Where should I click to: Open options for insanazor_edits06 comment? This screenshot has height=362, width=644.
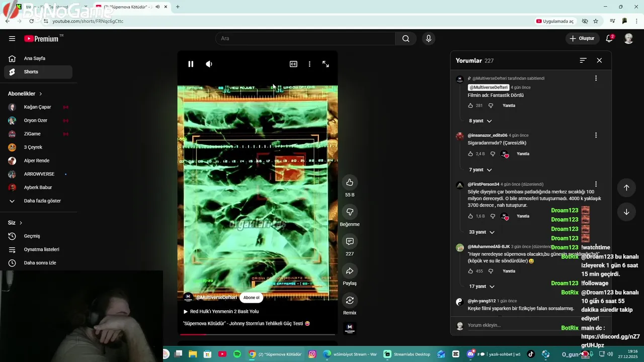coord(596,135)
